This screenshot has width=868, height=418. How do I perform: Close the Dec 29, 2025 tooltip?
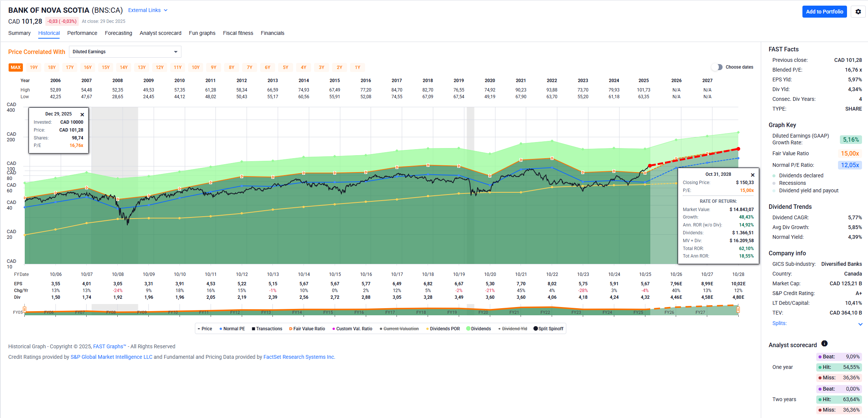point(82,115)
